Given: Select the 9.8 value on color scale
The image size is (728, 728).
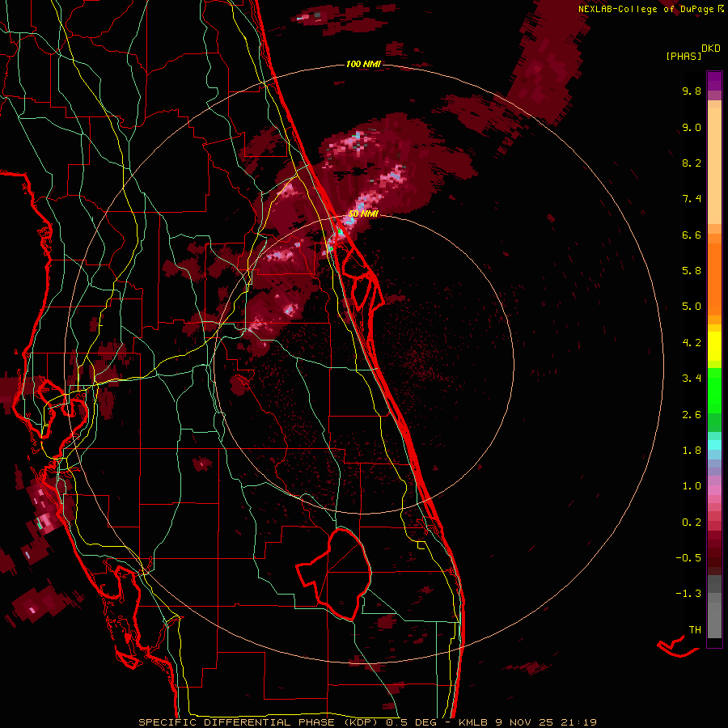Looking at the screenshot, I should (692, 91).
